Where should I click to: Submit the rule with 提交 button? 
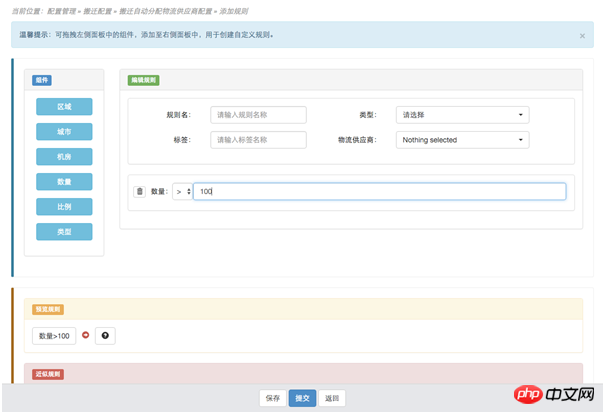(x=303, y=398)
